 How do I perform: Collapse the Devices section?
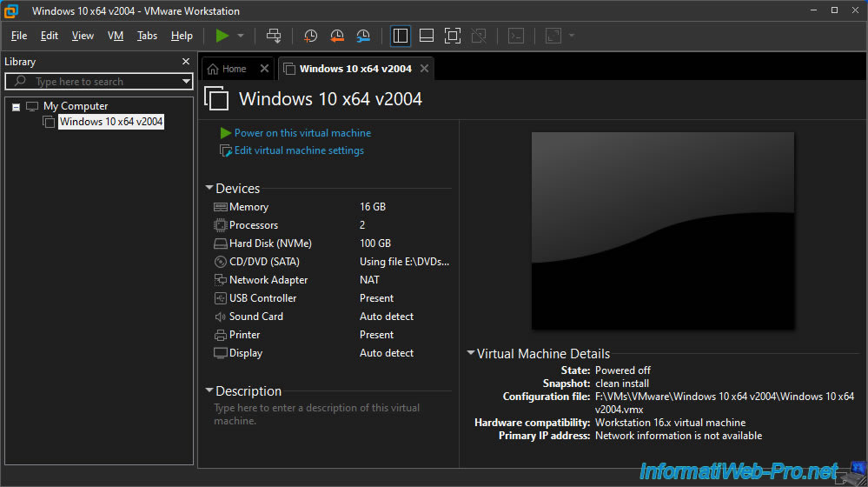pos(209,189)
